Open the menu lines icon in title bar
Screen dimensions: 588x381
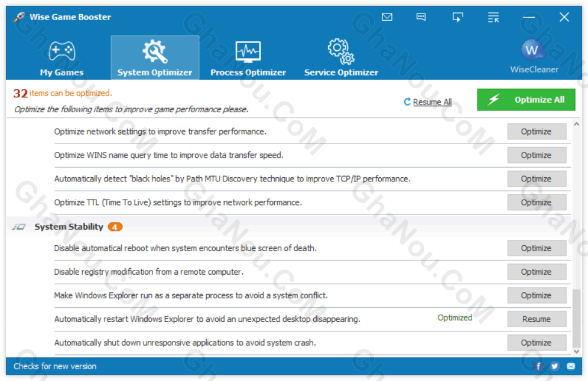click(493, 17)
